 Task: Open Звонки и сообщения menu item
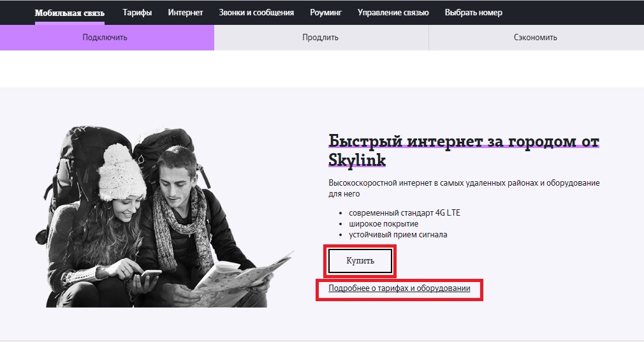click(256, 13)
